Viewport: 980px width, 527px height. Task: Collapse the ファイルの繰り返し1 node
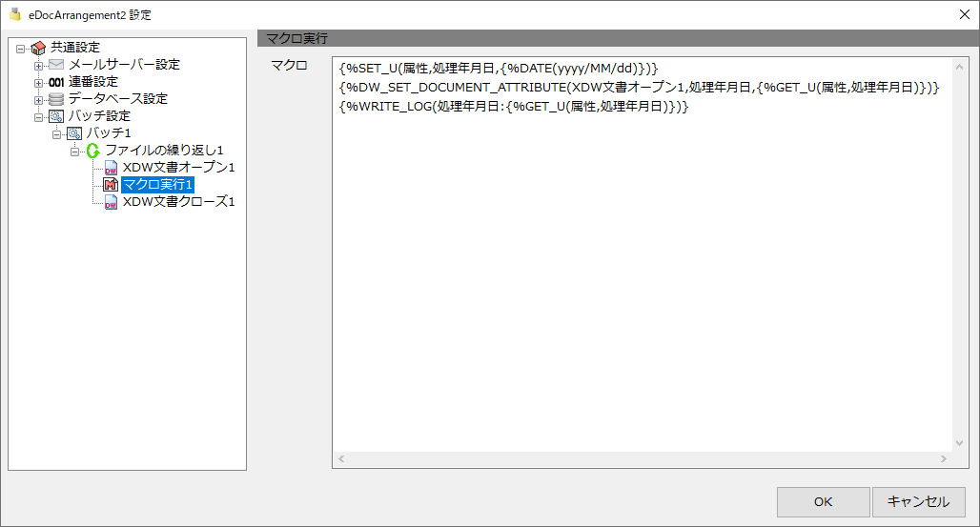[75, 152]
